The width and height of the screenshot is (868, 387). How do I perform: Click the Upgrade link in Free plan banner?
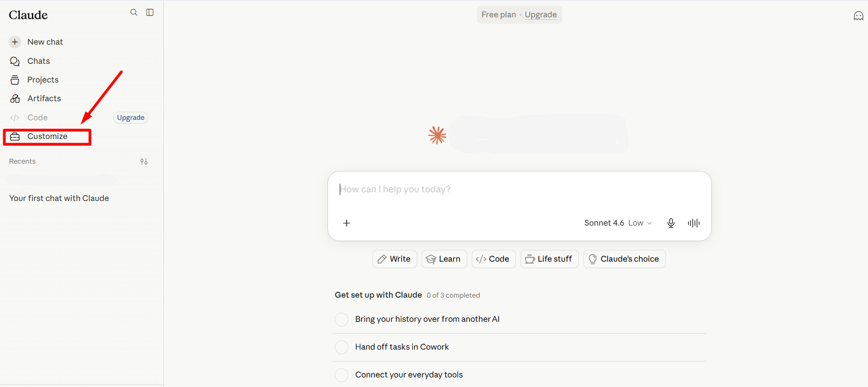tap(541, 15)
